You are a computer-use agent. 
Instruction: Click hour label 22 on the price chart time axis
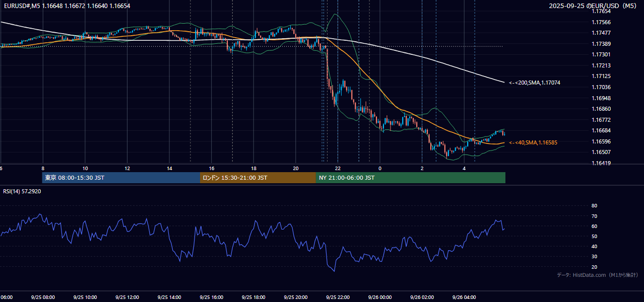pos(338,168)
